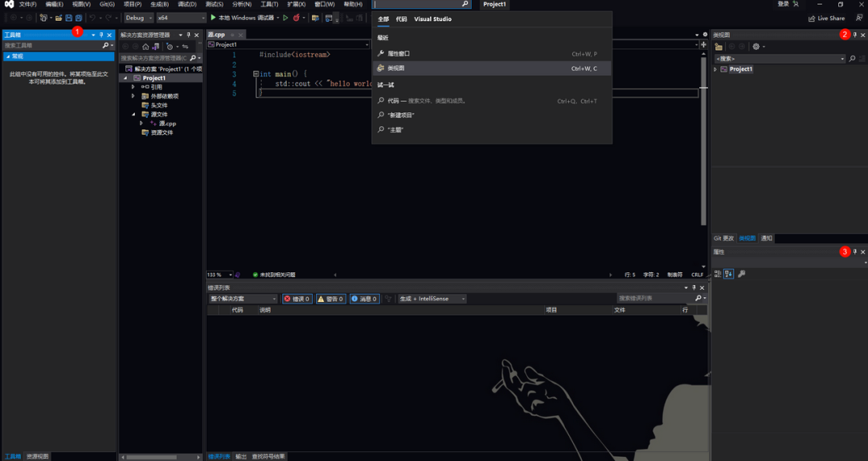Pin the Toolbox panel with pushpin icon
This screenshot has width=868, height=461.
[x=101, y=35]
